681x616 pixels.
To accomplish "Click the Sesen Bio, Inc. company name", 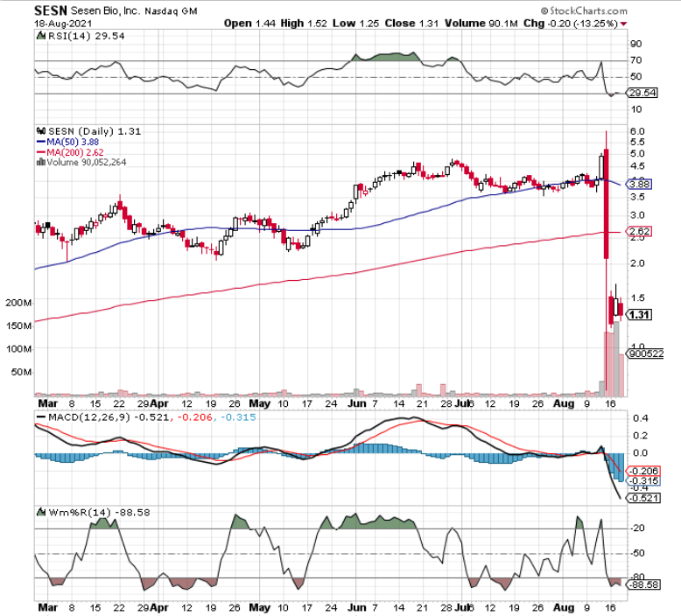I will 106,10.
